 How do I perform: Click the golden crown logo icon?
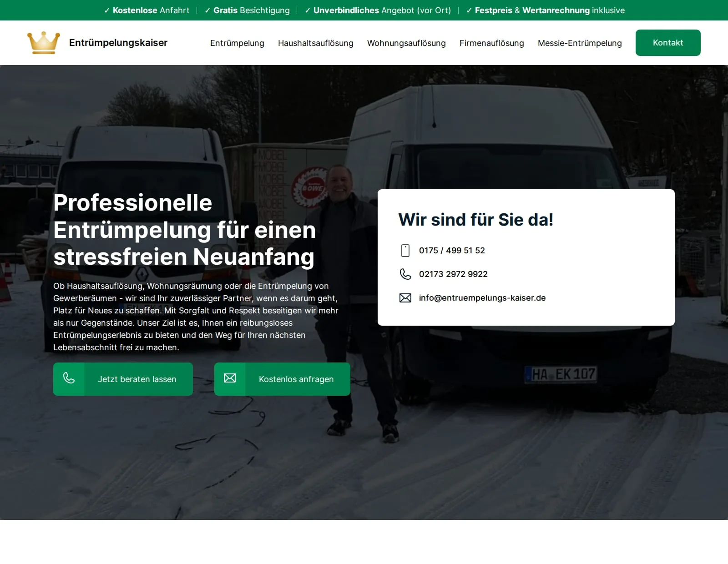(43, 42)
